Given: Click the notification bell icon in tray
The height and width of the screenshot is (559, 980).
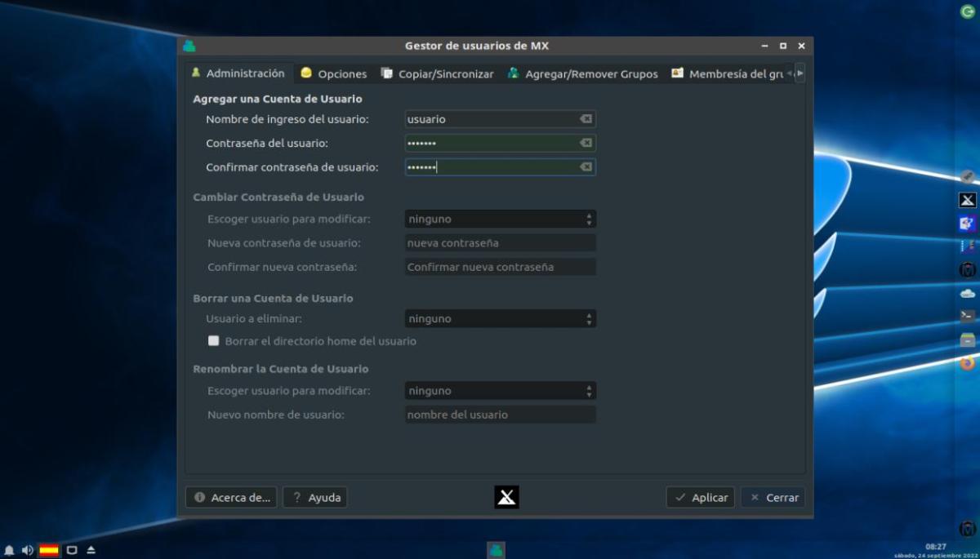Looking at the screenshot, I should [x=9, y=550].
